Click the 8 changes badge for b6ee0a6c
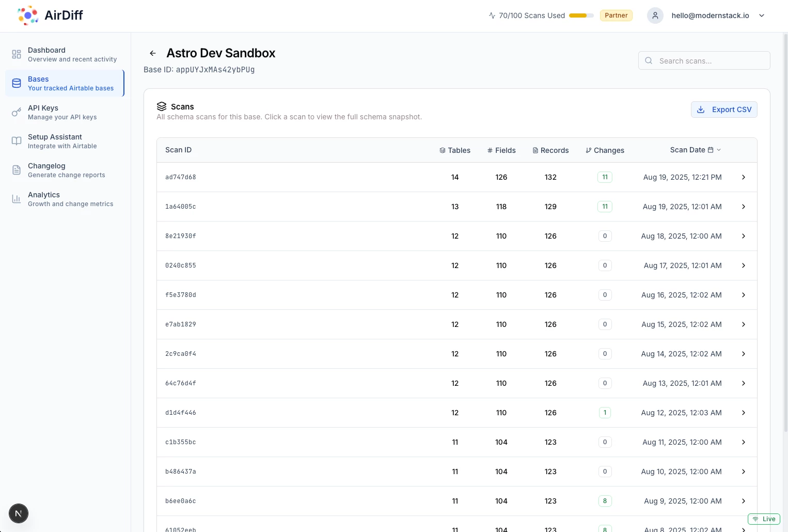788x532 pixels. [605, 501]
